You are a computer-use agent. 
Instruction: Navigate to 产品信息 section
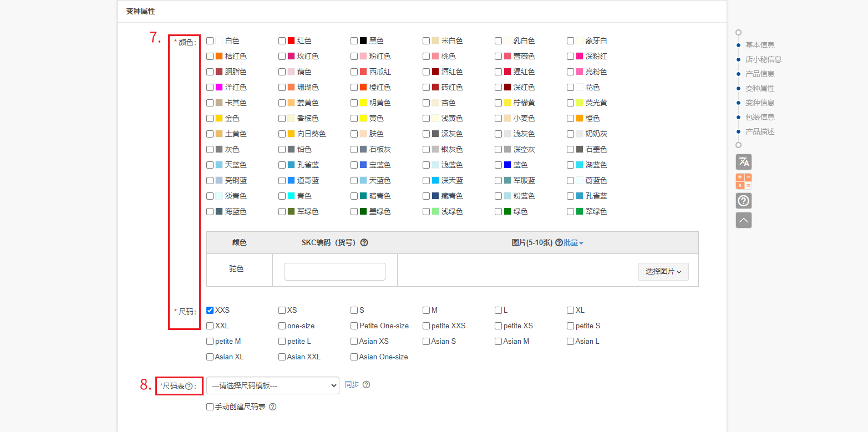[x=760, y=74]
